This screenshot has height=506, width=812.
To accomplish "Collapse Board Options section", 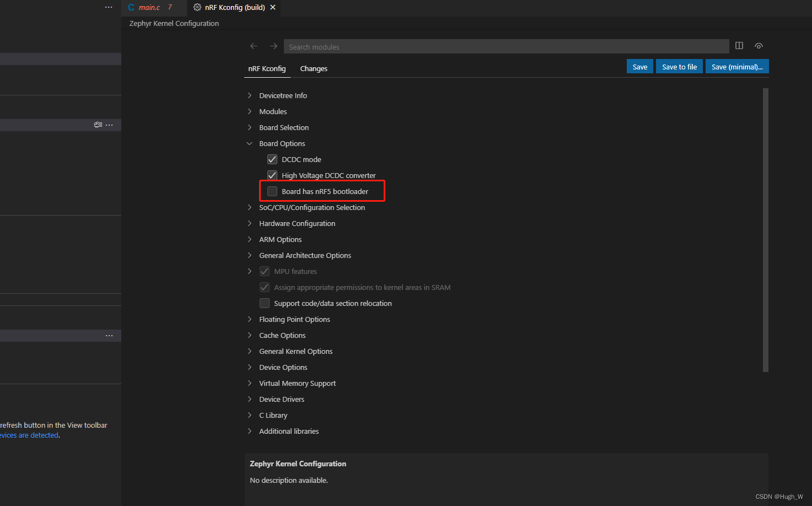I will pyautogui.click(x=250, y=143).
